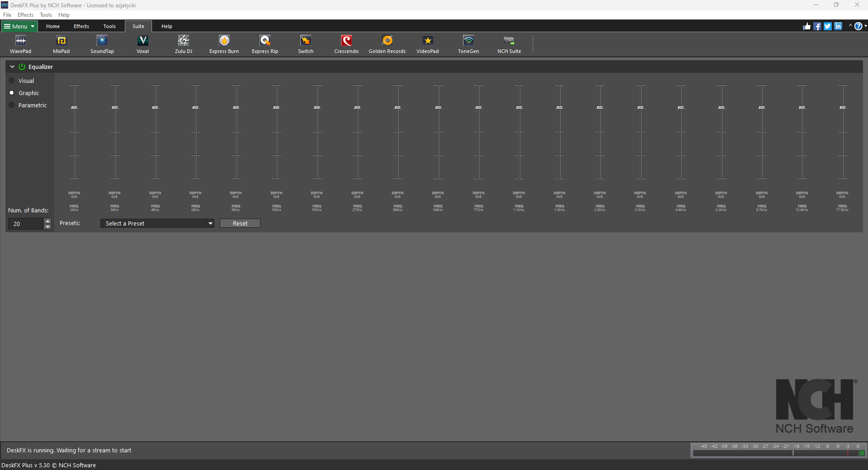Click the 2.2kHz band slider handle
The image size is (868, 470).
[600, 107]
